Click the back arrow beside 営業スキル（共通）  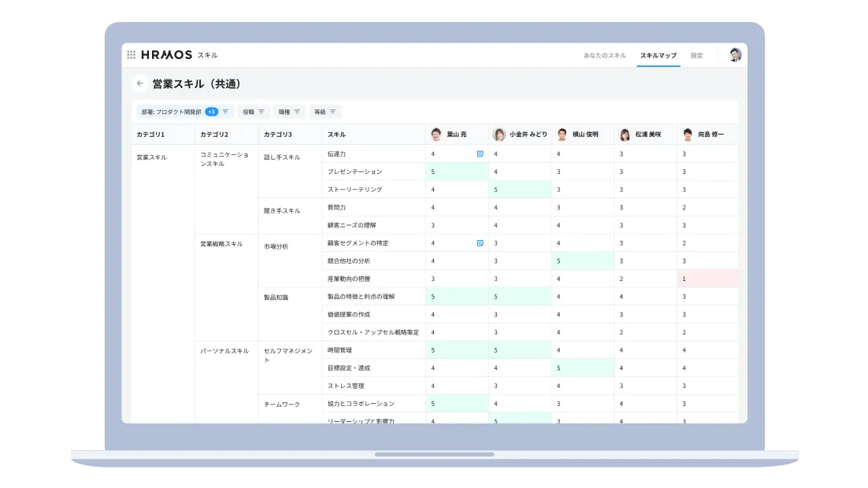point(139,83)
